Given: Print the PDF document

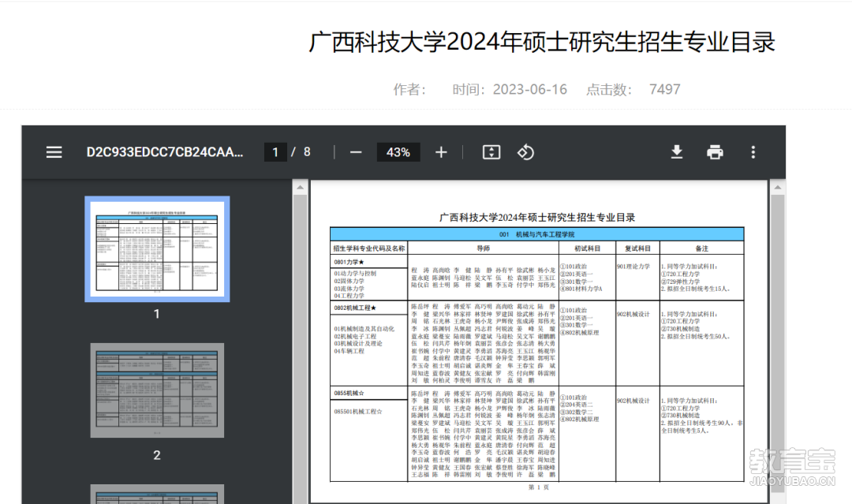Looking at the screenshot, I should click(x=715, y=152).
